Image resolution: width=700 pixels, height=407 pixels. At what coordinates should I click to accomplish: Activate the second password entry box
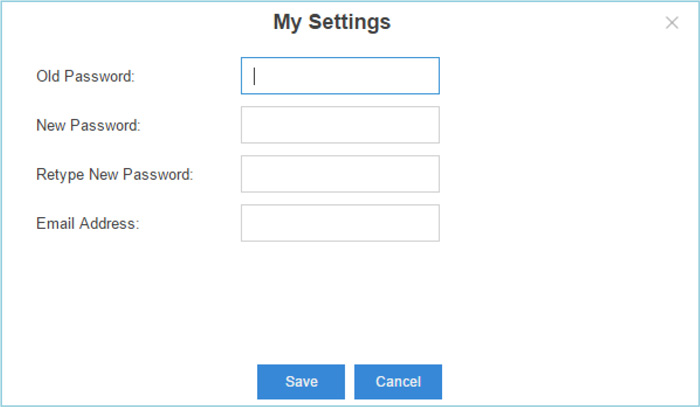pos(340,125)
